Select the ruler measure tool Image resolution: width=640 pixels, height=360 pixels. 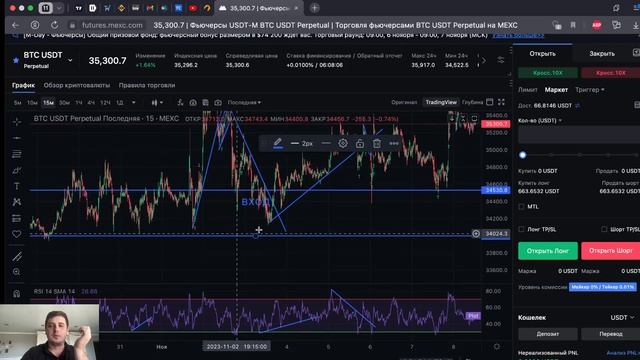tap(17, 256)
